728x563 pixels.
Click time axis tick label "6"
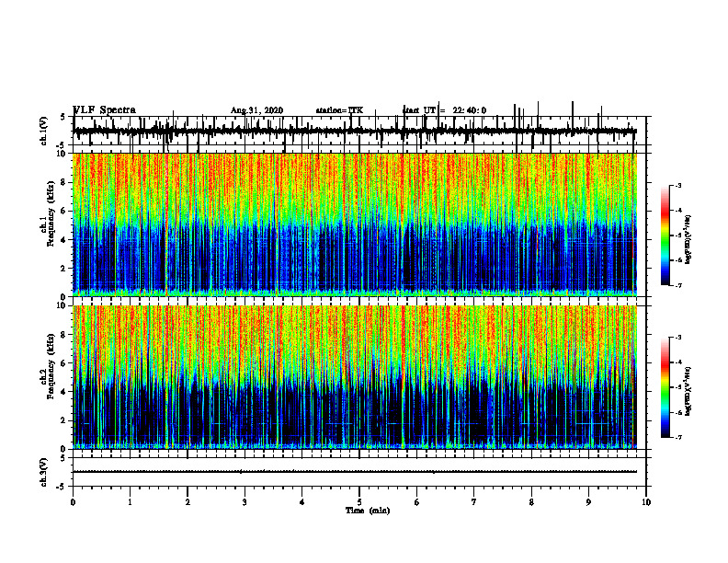click(x=417, y=502)
